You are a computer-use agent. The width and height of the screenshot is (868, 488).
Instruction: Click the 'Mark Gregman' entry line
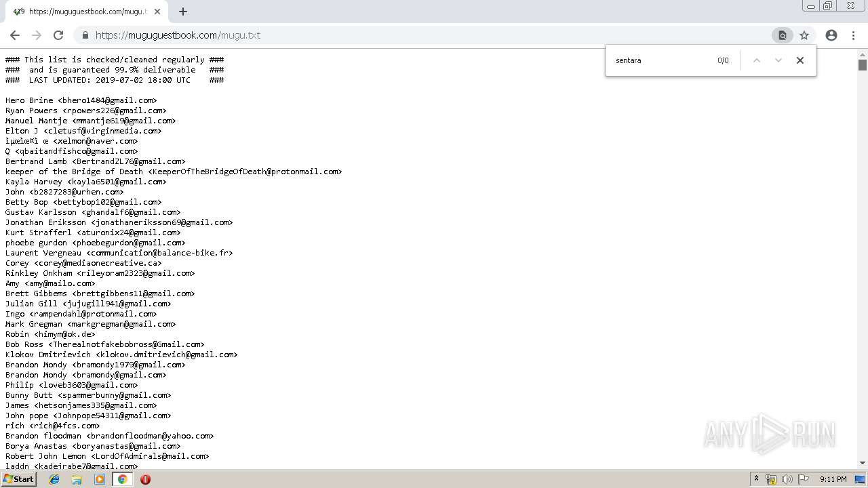tap(91, 324)
